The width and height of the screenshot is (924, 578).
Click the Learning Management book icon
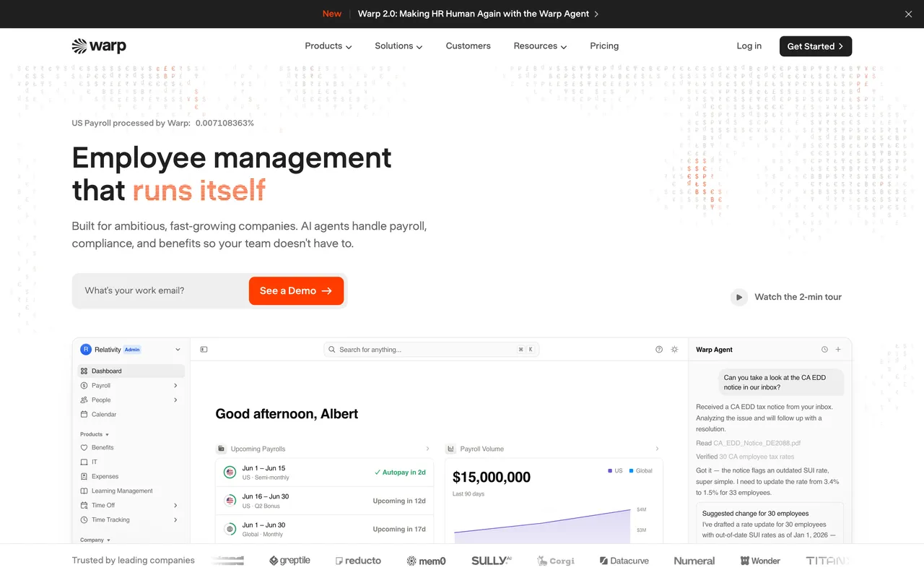84,491
